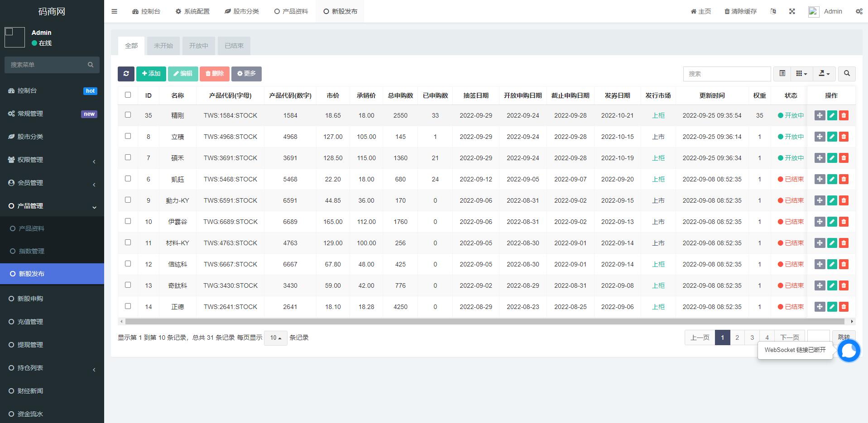Switch to the 开放中 filter tab
The height and width of the screenshot is (423, 868).
(x=198, y=46)
